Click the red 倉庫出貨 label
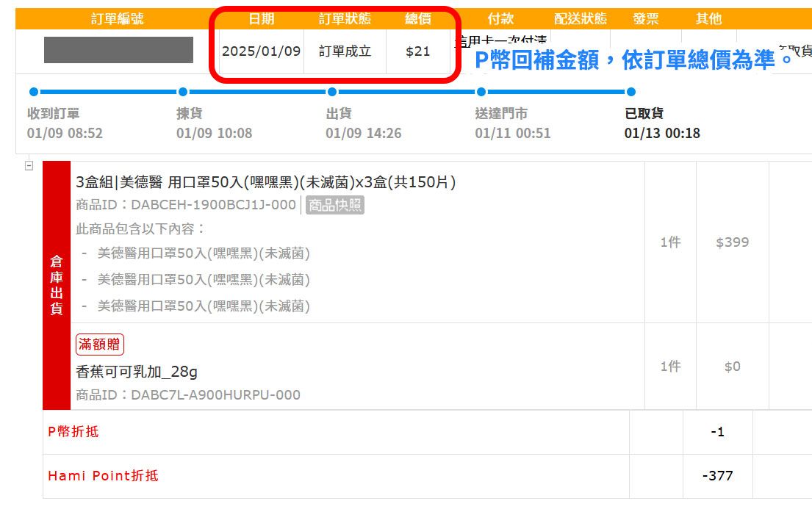 (57, 285)
